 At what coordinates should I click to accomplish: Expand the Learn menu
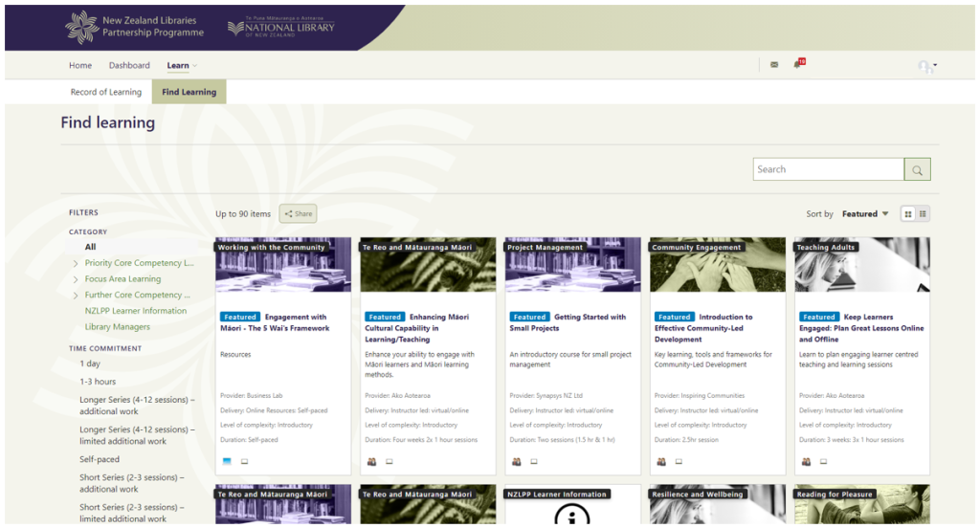coord(182,65)
